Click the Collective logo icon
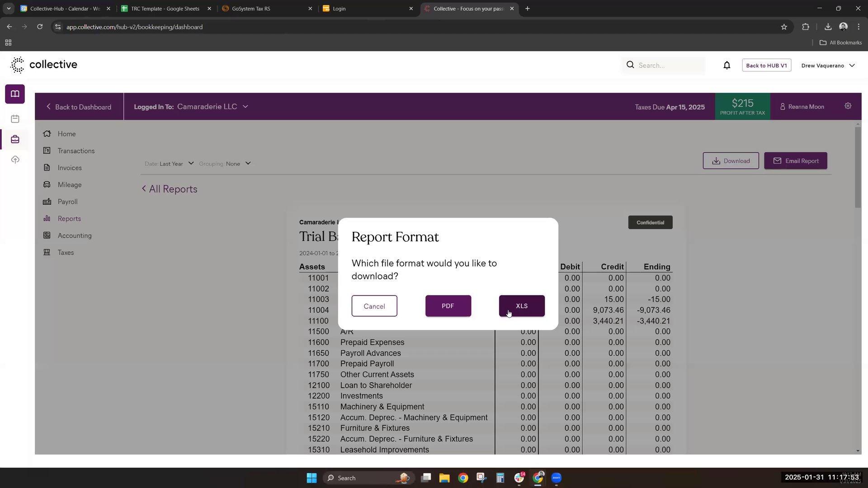The image size is (868, 488). coord(17,65)
